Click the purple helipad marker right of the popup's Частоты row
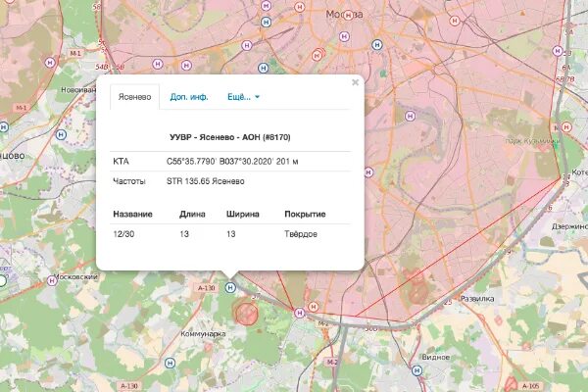588x392 pixels. [x=368, y=172]
